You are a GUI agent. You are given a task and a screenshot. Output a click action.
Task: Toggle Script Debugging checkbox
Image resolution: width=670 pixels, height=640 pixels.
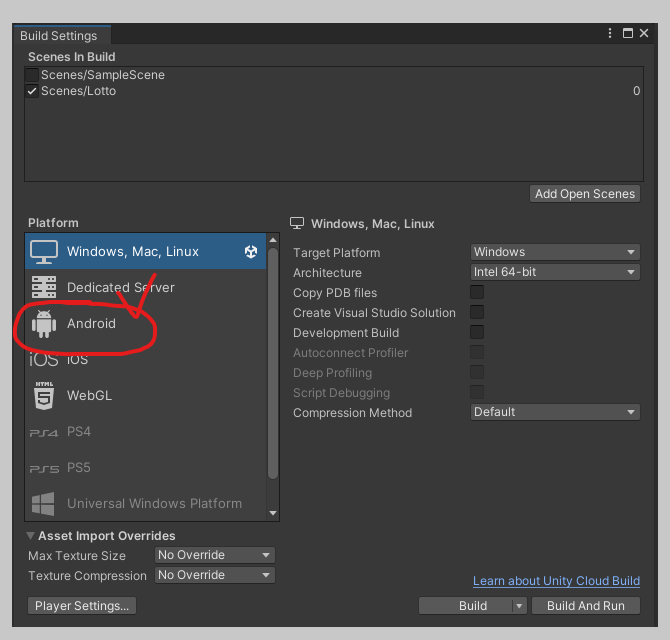click(x=477, y=392)
